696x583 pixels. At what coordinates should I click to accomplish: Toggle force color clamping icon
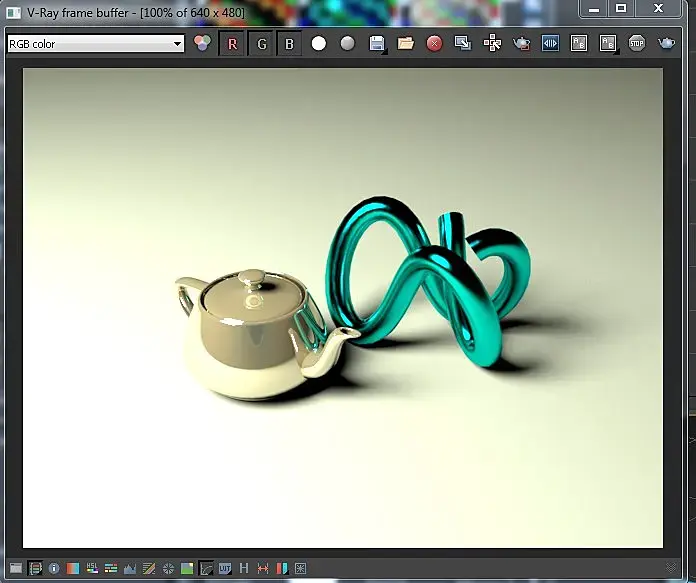[35, 568]
